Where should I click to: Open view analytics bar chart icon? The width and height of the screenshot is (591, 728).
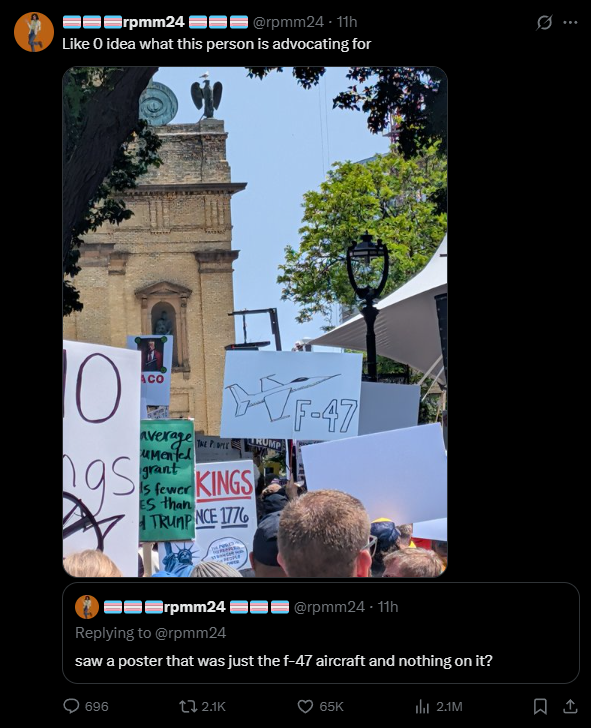click(422, 706)
